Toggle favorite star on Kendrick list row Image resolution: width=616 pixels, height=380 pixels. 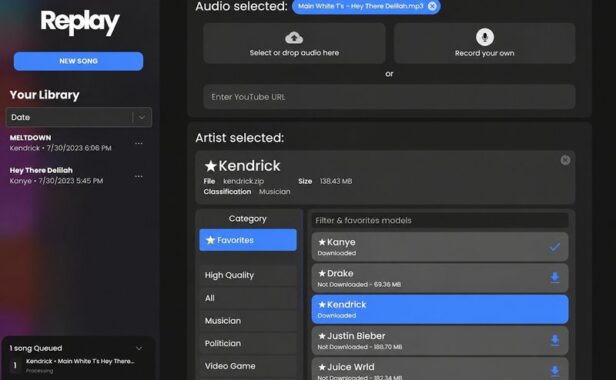coord(322,305)
